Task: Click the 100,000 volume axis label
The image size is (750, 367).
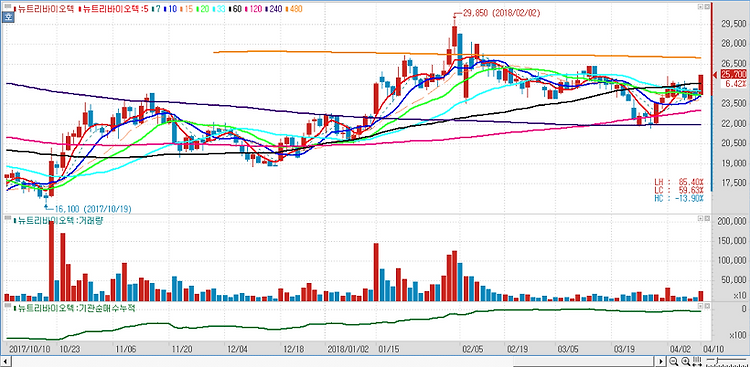Action: (x=732, y=261)
